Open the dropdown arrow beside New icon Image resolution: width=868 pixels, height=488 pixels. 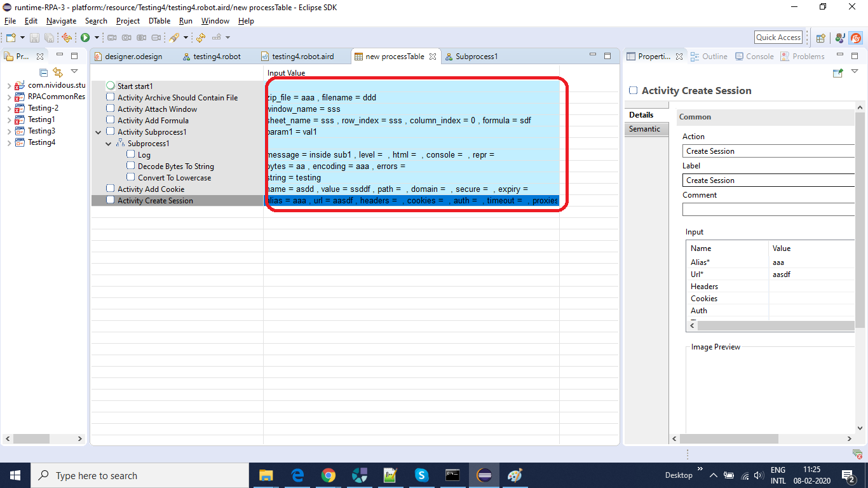click(x=22, y=38)
